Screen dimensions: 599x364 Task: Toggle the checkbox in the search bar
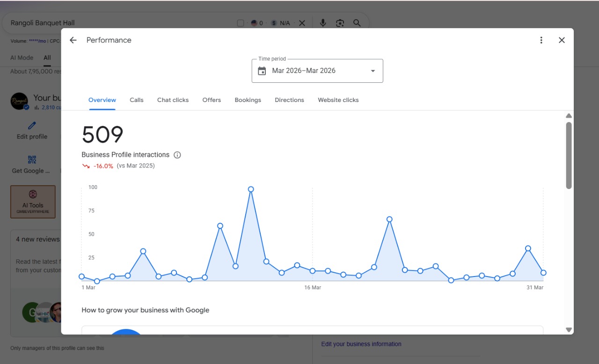241,23
